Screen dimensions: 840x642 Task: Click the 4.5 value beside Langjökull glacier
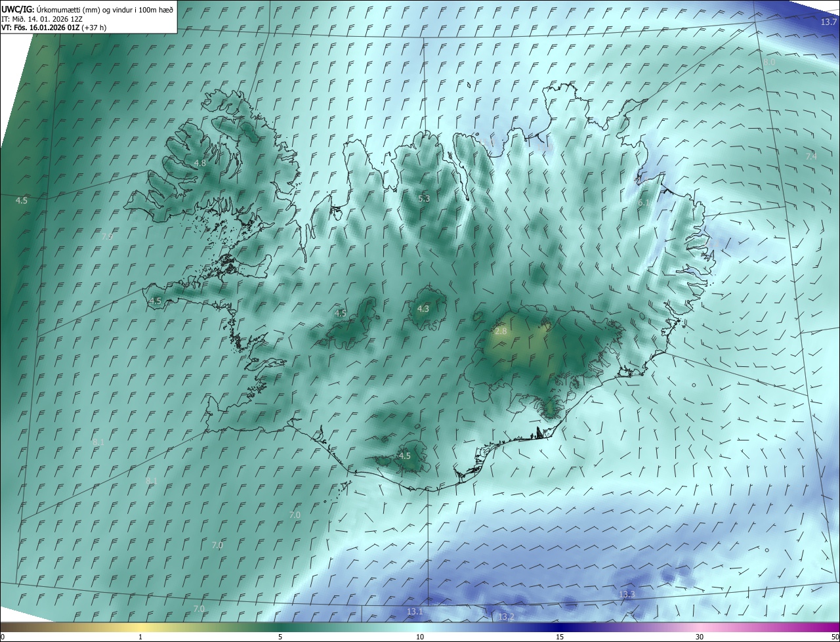(x=340, y=313)
